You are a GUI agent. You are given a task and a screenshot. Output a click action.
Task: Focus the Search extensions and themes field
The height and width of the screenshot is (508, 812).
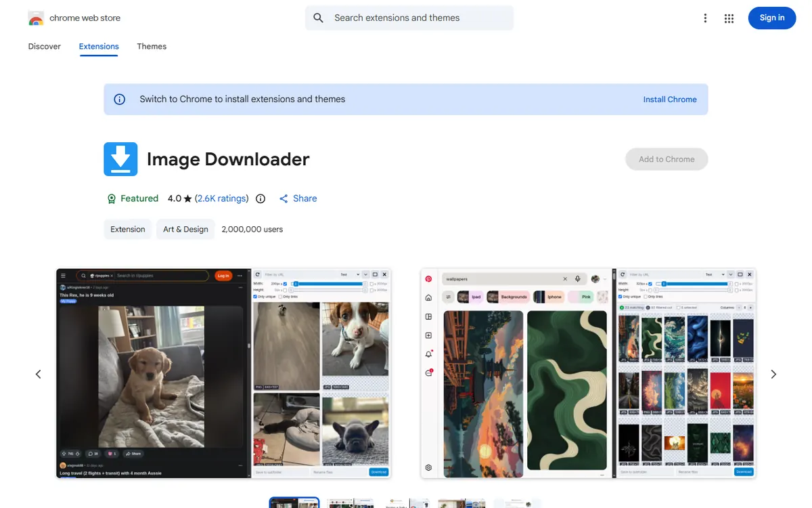pos(409,18)
